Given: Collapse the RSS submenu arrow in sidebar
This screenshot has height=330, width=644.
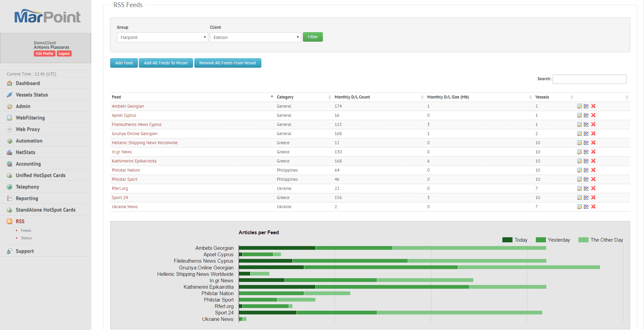Looking at the screenshot, I should coord(90,221).
